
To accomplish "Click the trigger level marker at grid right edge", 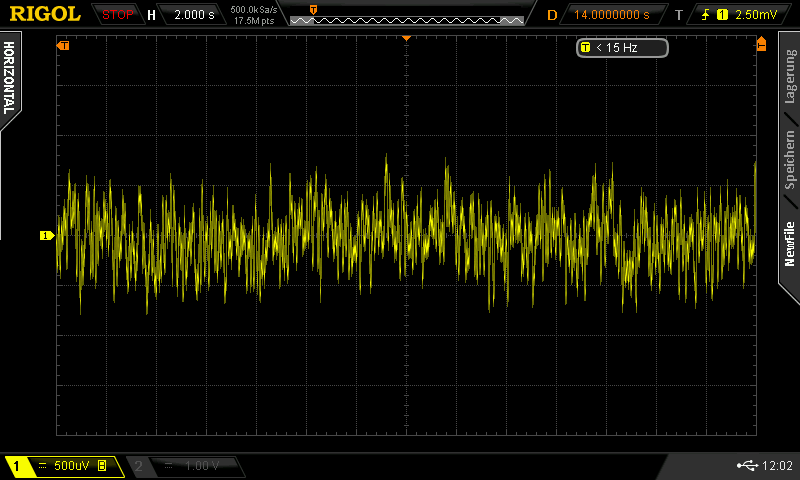I will (x=761, y=44).
